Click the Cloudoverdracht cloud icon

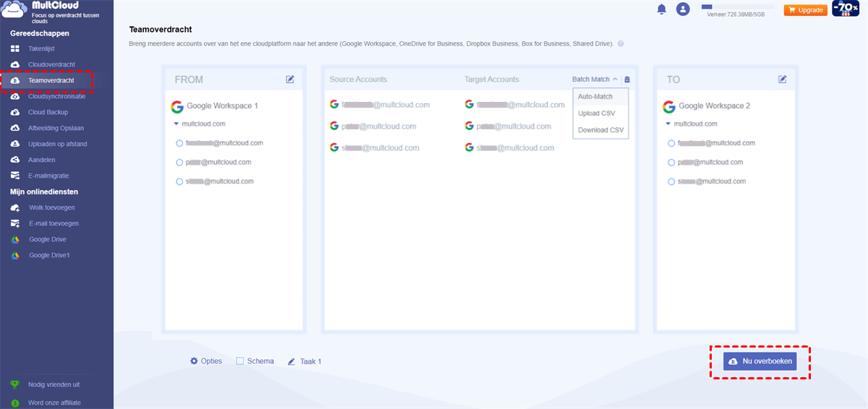click(15, 64)
